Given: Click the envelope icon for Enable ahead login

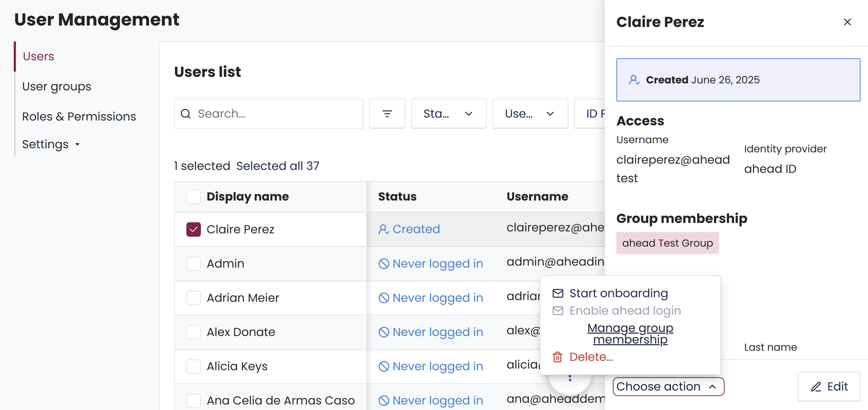Looking at the screenshot, I should tap(558, 311).
